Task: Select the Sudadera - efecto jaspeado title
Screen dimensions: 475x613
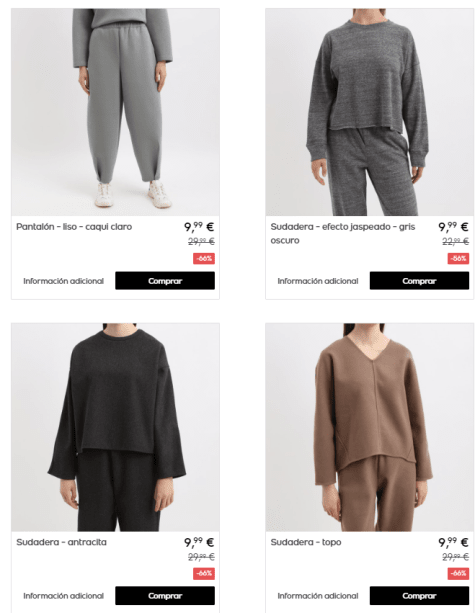Action: (343, 233)
